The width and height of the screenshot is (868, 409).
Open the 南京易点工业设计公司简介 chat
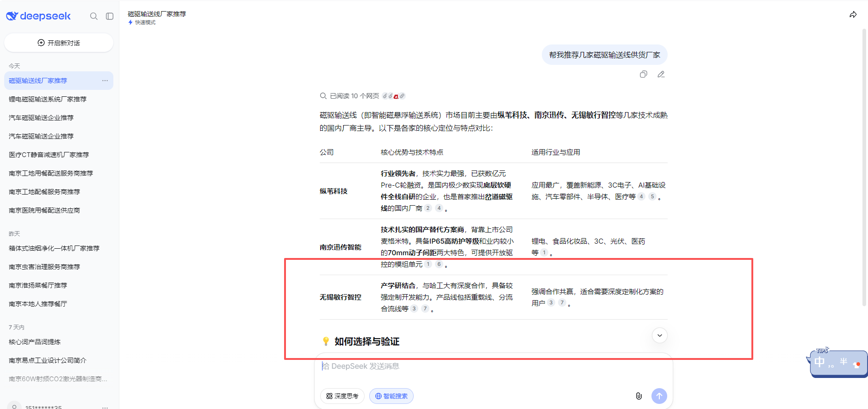click(59, 360)
